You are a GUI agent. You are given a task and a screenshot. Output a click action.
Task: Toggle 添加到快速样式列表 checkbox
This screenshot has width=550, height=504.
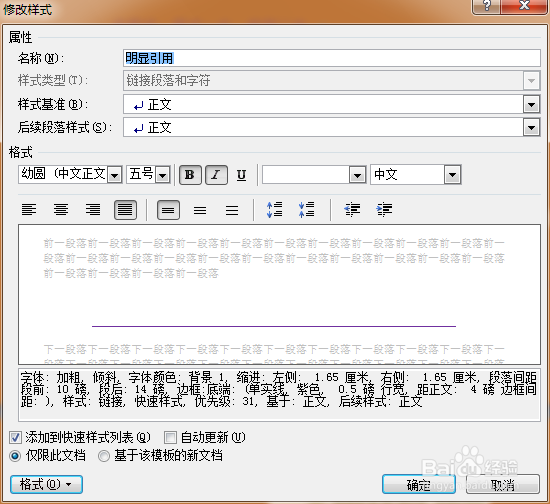coord(15,437)
